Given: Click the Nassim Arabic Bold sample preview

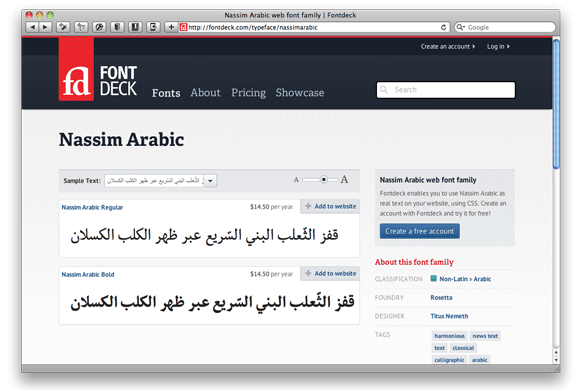Looking at the screenshot, I should (212, 303).
